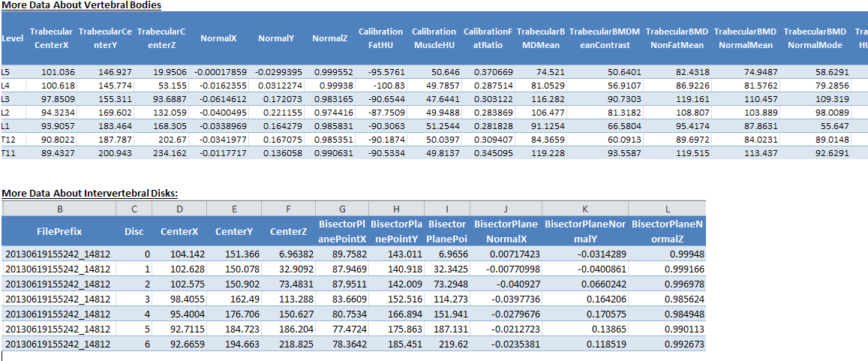This screenshot has height=361, width=868.
Task: Select the T12 row label cell
Action: [9, 140]
